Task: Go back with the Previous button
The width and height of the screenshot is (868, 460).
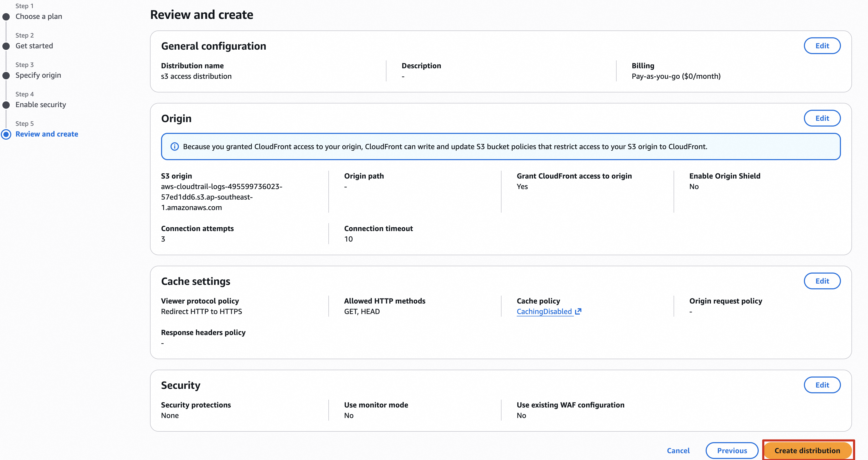Action: pyautogui.click(x=732, y=451)
